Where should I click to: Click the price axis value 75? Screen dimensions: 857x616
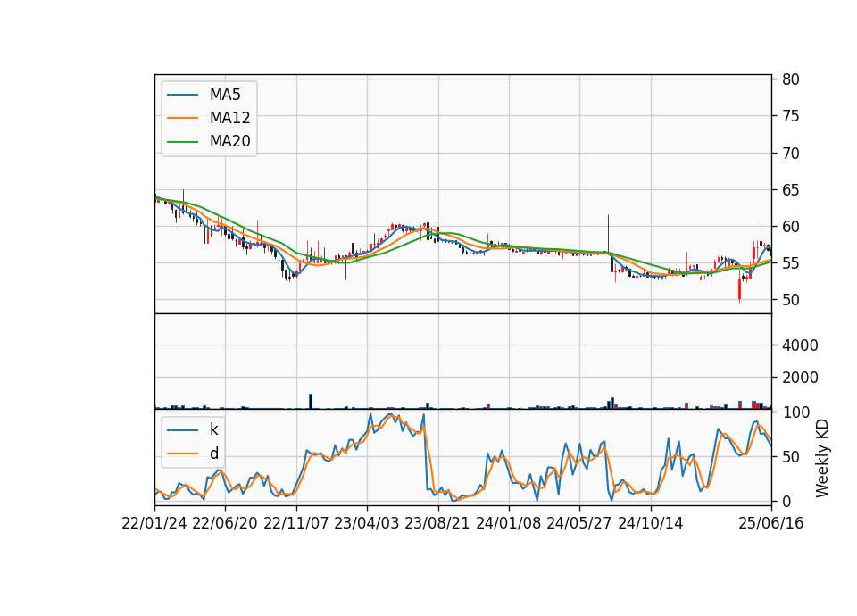tap(790, 116)
